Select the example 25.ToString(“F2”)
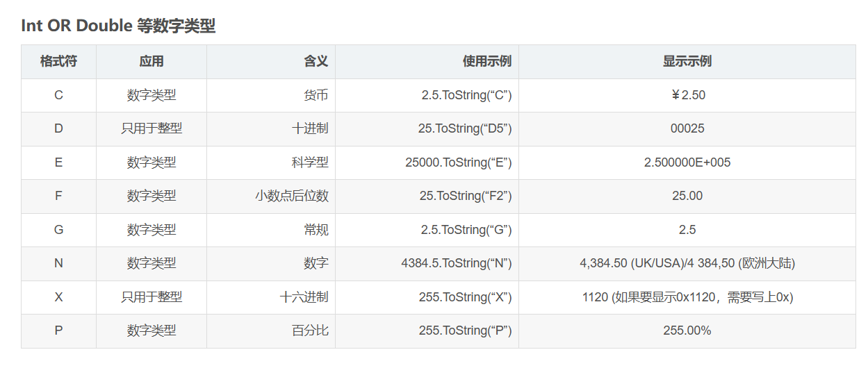 (466, 196)
